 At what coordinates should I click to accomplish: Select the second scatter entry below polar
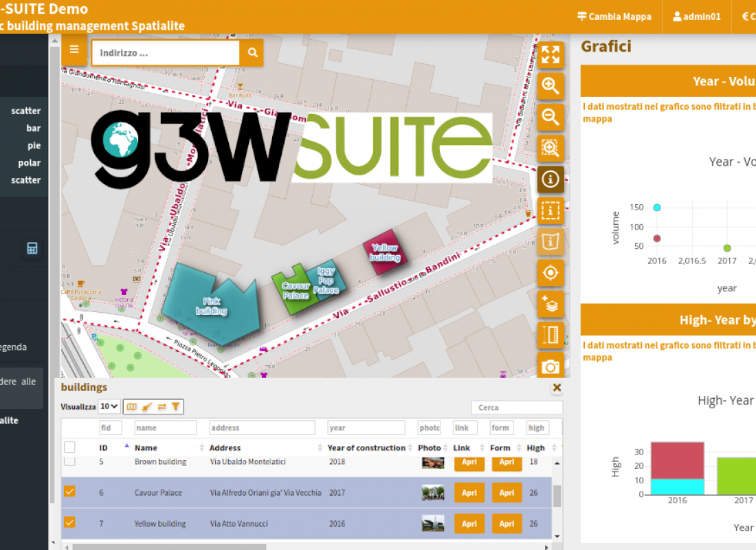point(25,180)
